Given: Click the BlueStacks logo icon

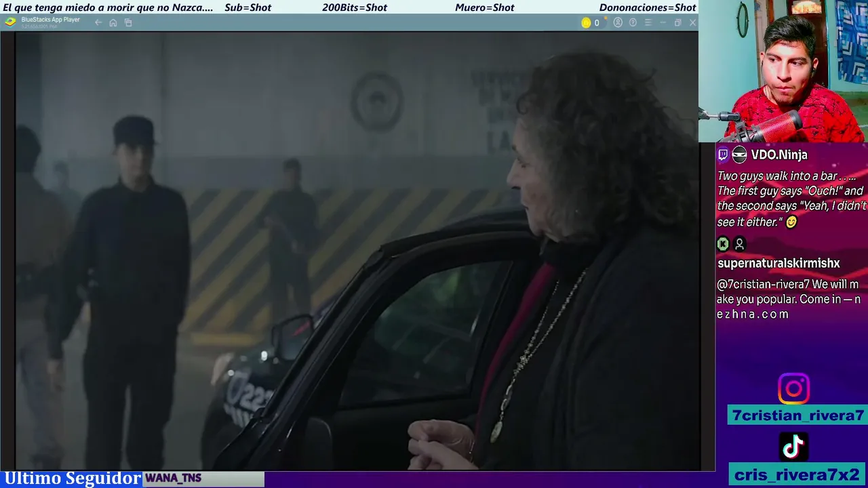Looking at the screenshot, I should [x=10, y=22].
